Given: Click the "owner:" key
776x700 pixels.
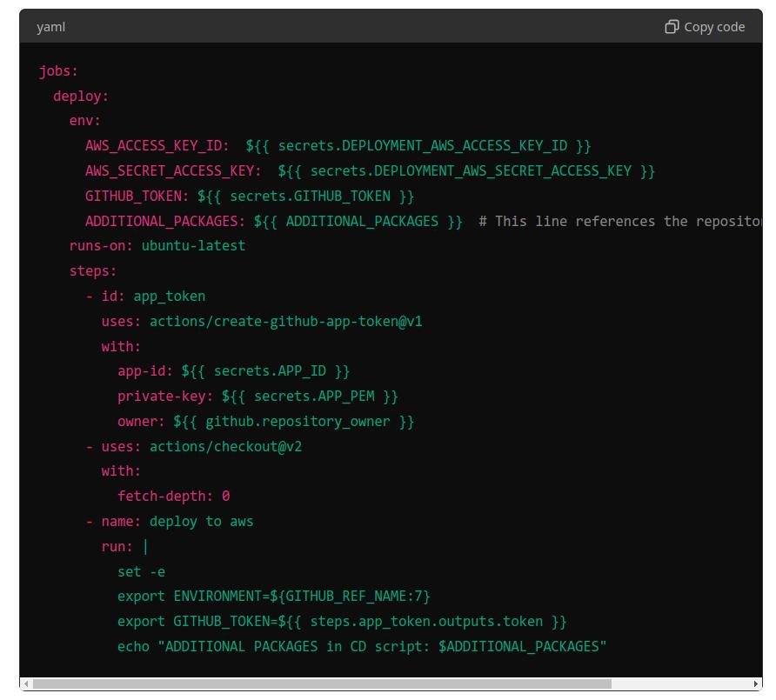Looking at the screenshot, I should (141, 422).
